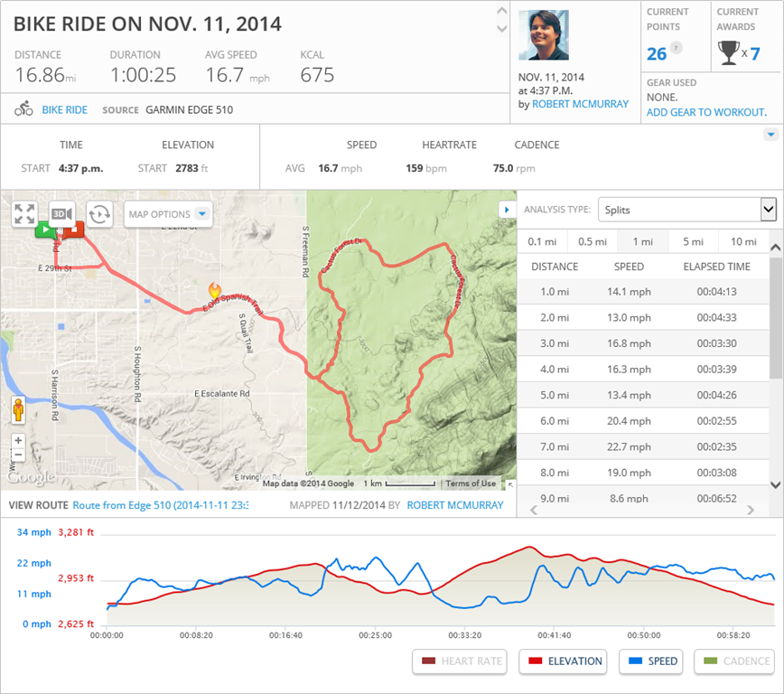The width and height of the screenshot is (784, 694).
Task: Click the fullscreen map icon
Action: pyautogui.click(x=24, y=214)
